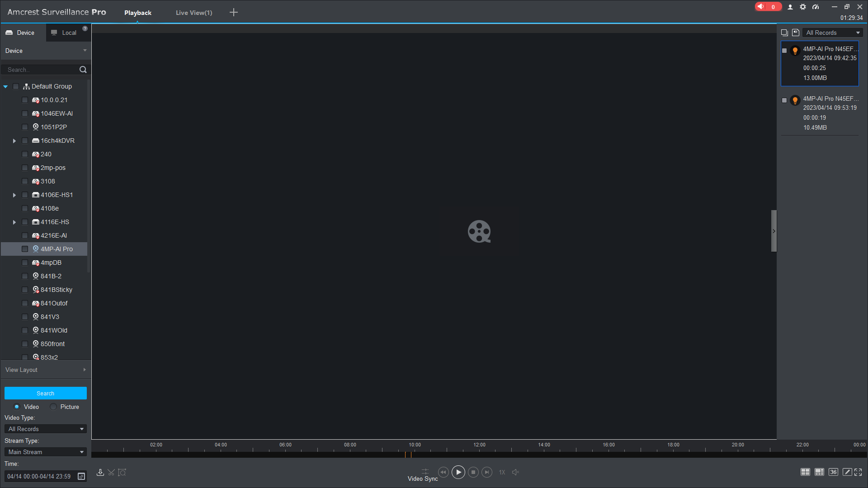Select the 36-window layout icon
The width and height of the screenshot is (868, 488).
(833, 472)
